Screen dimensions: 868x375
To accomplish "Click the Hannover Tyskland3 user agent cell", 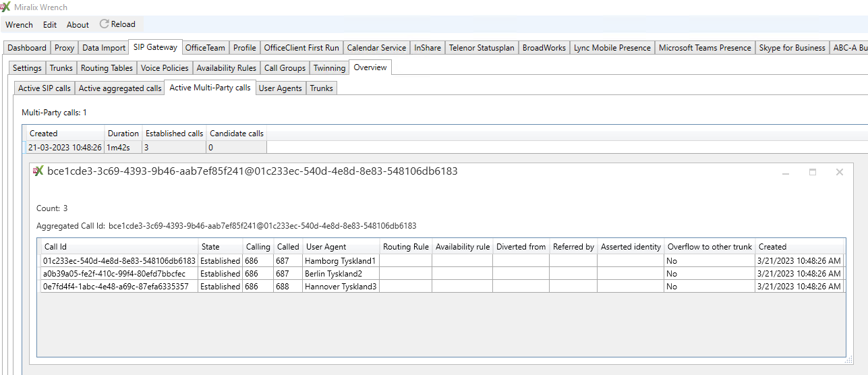I will click(341, 287).
